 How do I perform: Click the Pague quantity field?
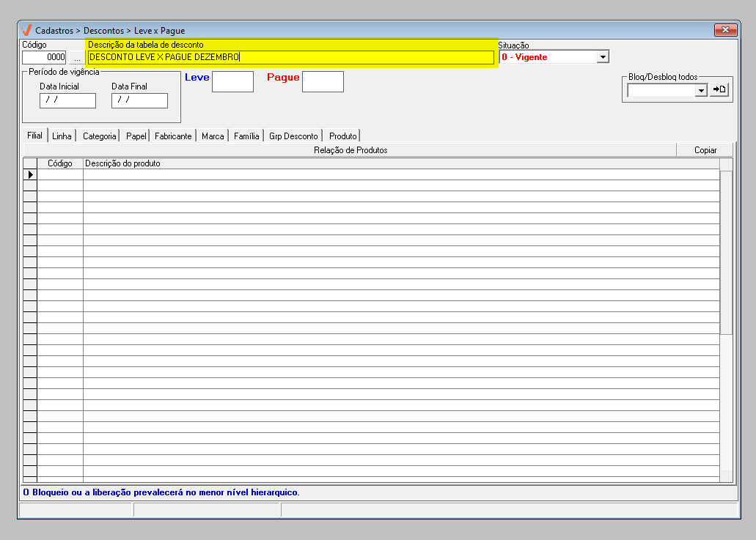point(323,81)
